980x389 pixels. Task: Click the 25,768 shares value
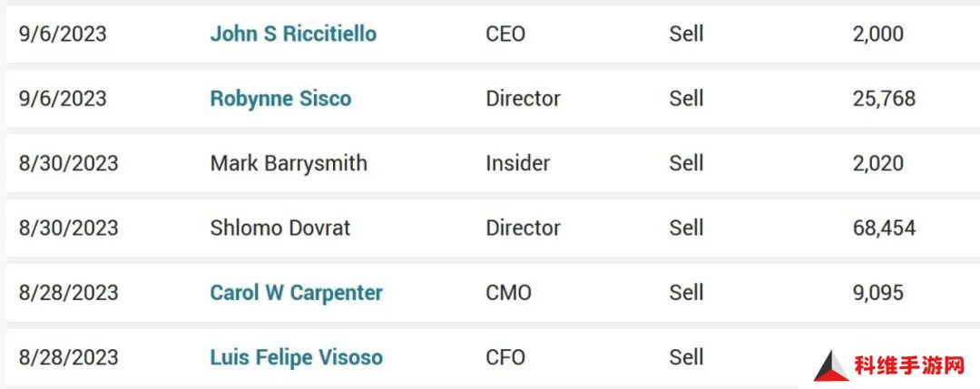[x=884, y=99]
